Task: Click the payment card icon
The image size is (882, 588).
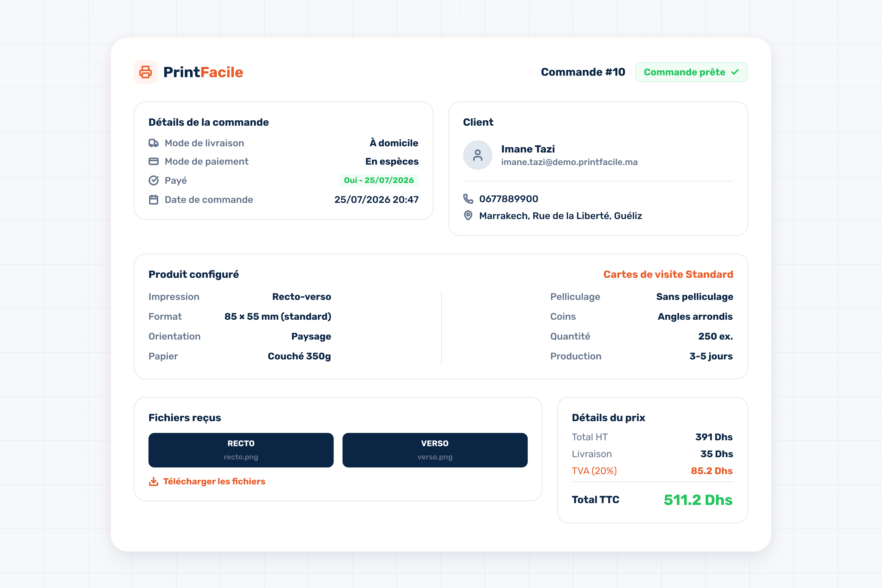Action: coord(154,162)
